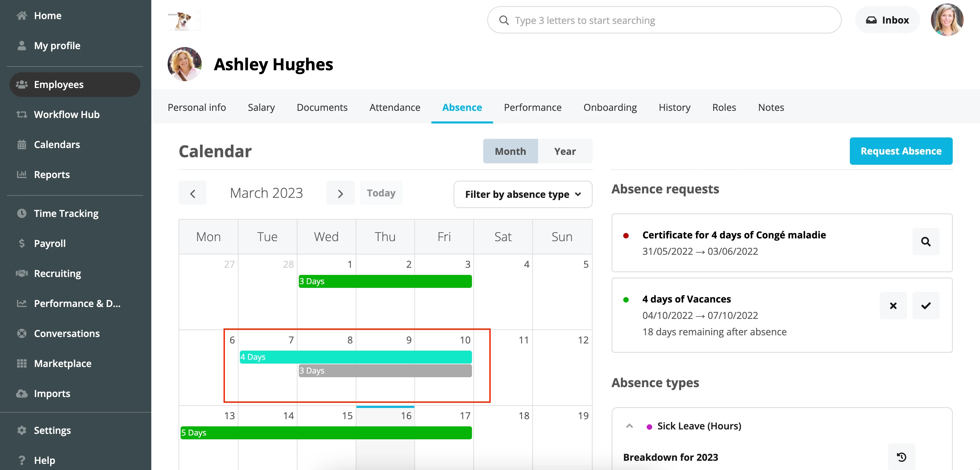Collapse the Sick Leave (Hours) section
980x470 pixels.
(629, 426)
